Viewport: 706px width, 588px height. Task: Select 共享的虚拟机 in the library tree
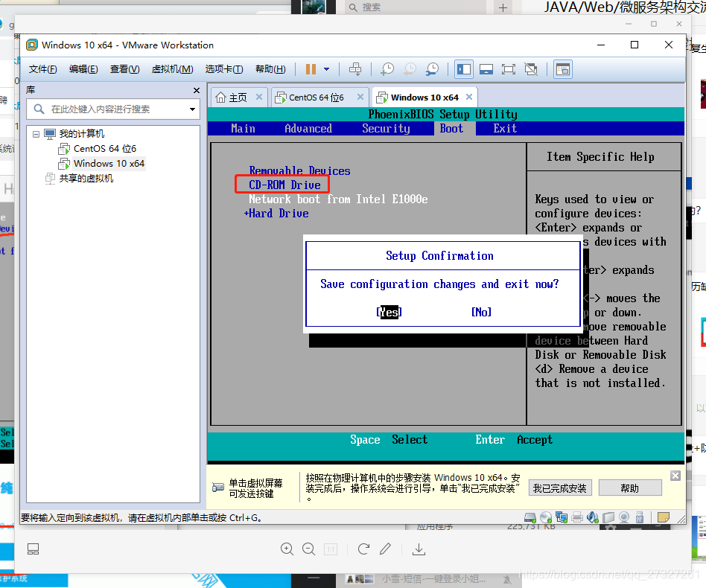(x=86, y=179)
